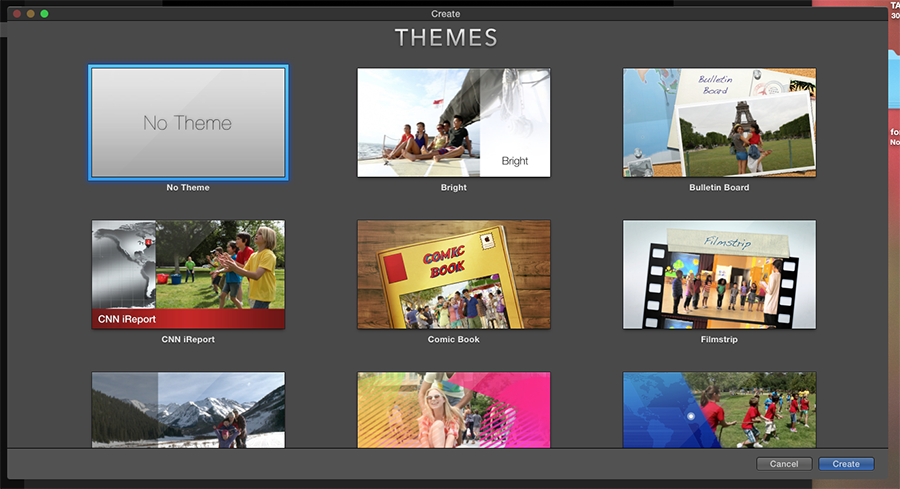
Task: Choose the pink striped theme thumbnail
Action: click(453, 410)
